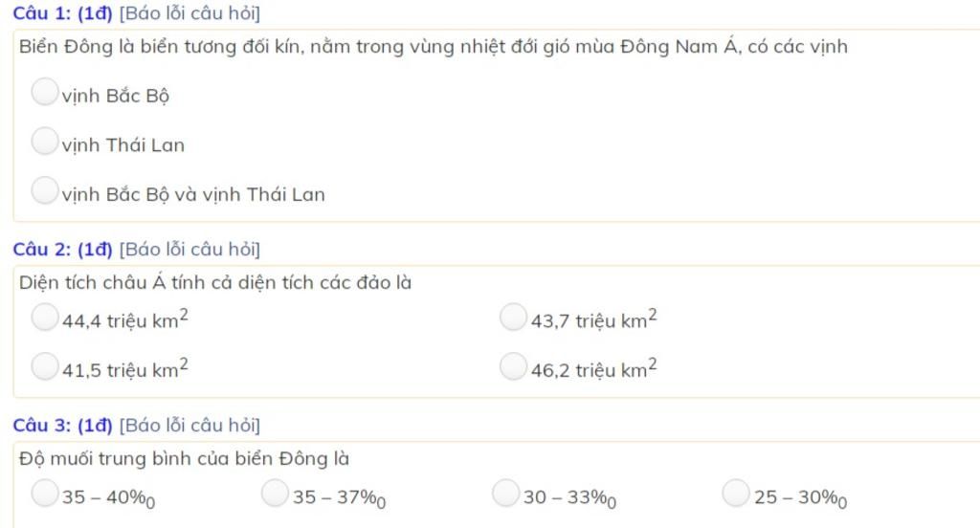980x528 pixels.
Task: Choose 41,5 triệu km² answer
Action: point(44,366)
